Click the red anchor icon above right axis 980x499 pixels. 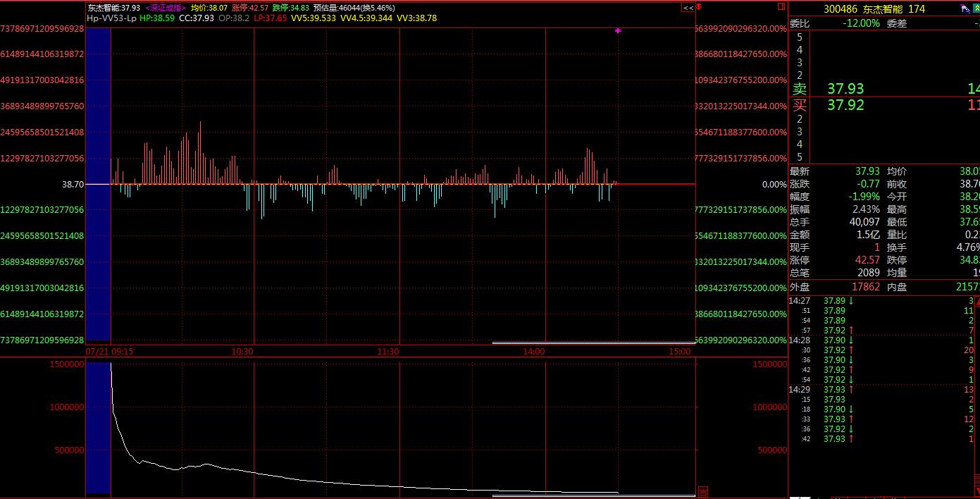click(x=699, y=7)
